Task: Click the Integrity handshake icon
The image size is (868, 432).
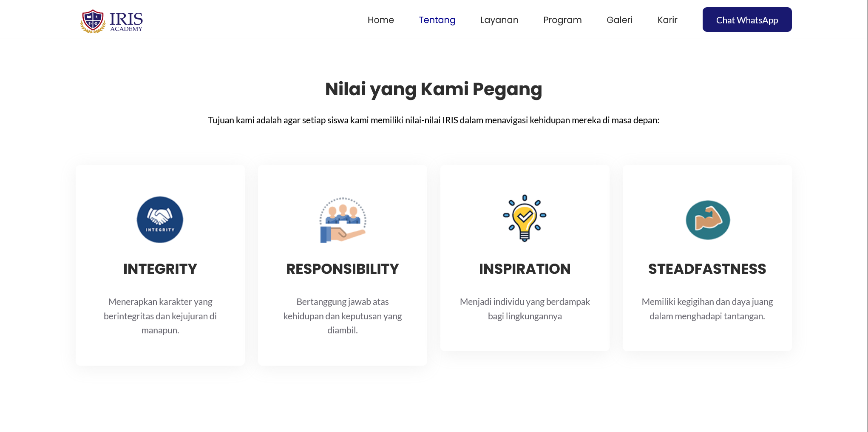Action: 160,219
